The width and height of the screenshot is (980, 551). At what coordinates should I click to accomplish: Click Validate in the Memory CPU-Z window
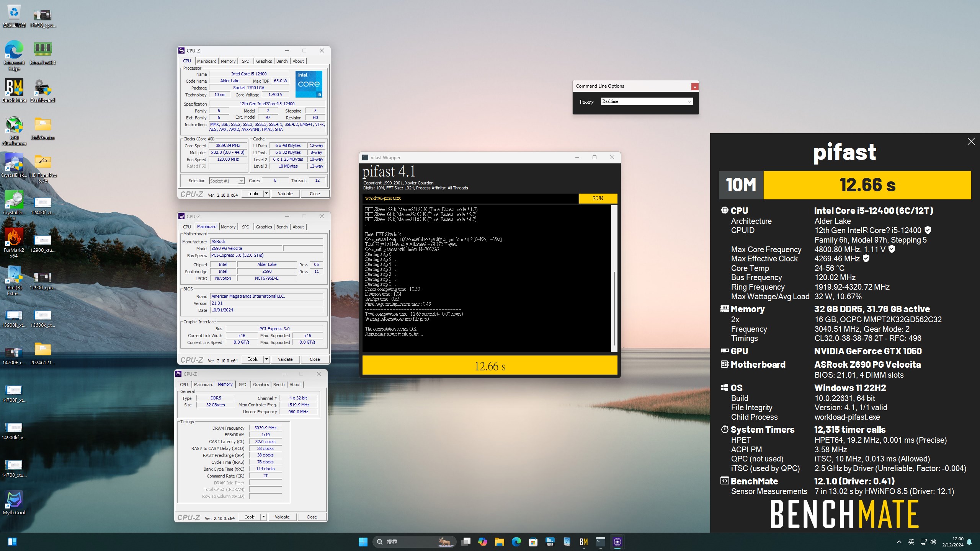[282, 517]
